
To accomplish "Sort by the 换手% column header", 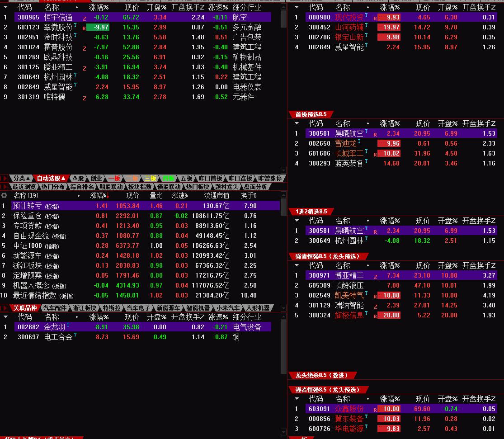I will pos(249,196).
